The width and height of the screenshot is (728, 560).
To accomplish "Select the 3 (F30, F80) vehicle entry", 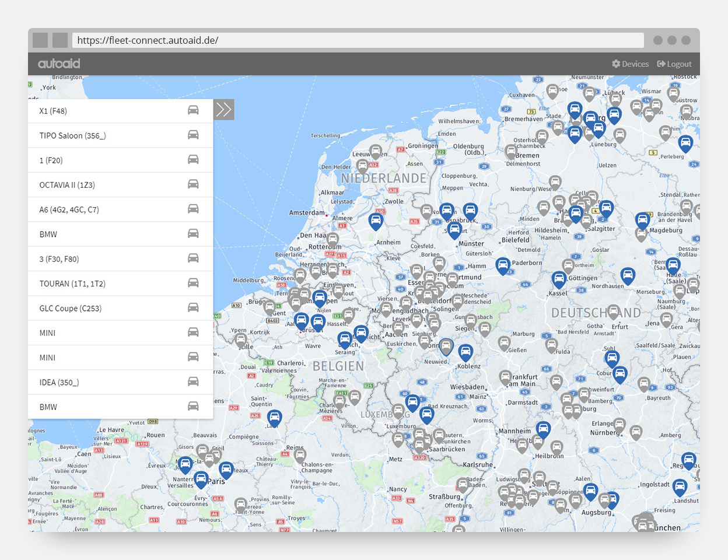I will pyautogui.click(x=121, y=258).
